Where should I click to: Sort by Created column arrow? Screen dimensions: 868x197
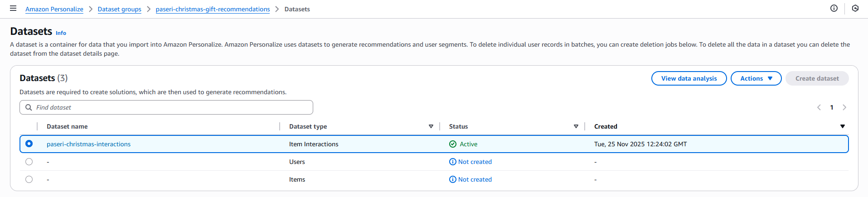pos(842,126)
